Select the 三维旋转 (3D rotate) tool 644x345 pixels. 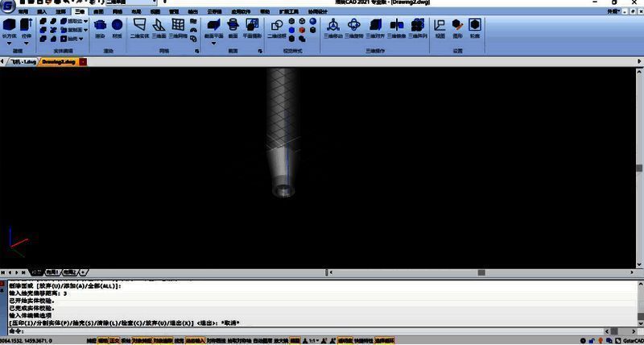(353, 27)
